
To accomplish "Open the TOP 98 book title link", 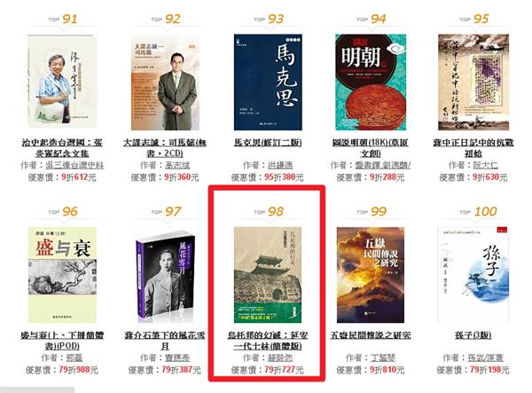I will point(268,341).
